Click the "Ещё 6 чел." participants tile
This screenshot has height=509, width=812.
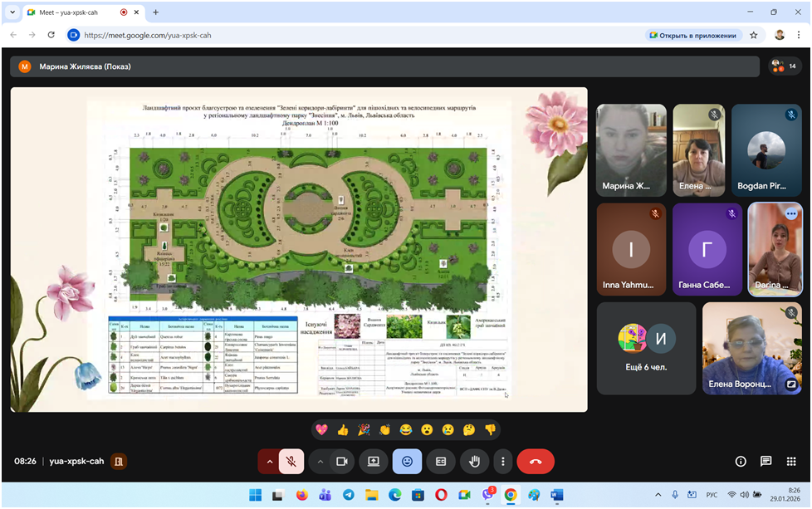tap(646, 348)
